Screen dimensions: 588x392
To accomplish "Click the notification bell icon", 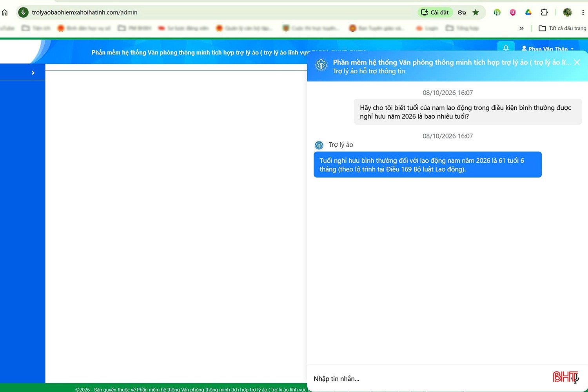I will click(506, 47).
